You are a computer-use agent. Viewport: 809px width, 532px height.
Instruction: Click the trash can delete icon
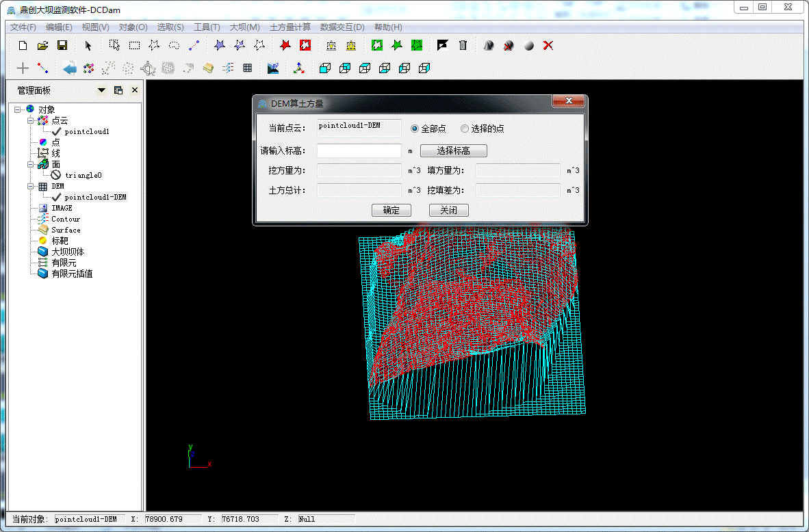click(x=463, y=45)
